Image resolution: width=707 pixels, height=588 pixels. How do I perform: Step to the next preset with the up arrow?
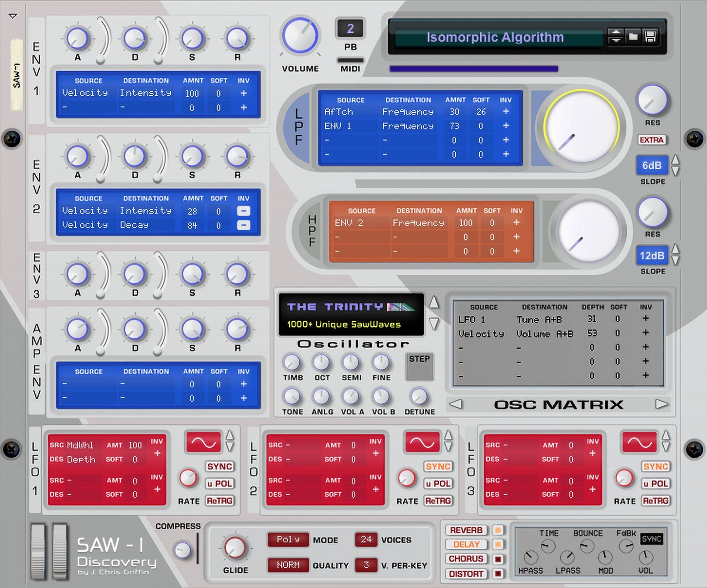click(617, 32)
